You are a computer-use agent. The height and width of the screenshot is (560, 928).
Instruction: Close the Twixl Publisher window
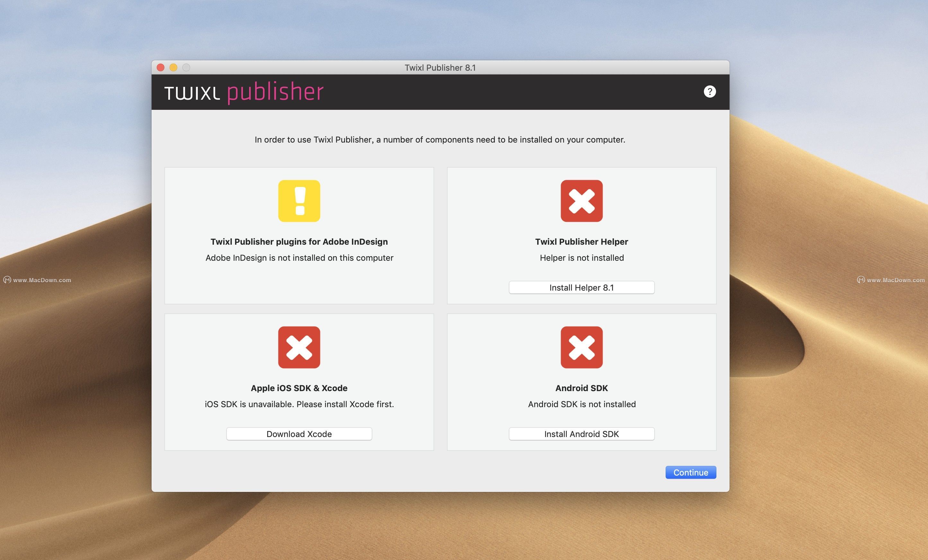pyautogui.click(x=161, y=67)
